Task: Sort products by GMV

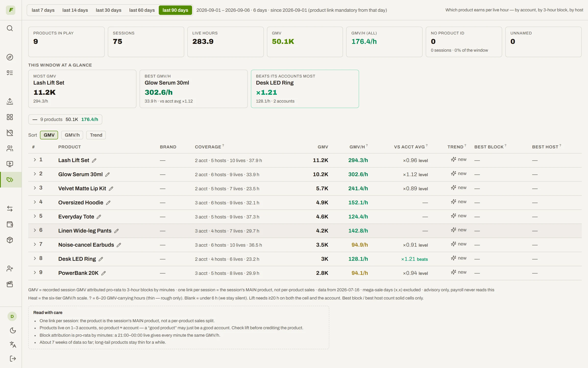Action: click(49, 135)
